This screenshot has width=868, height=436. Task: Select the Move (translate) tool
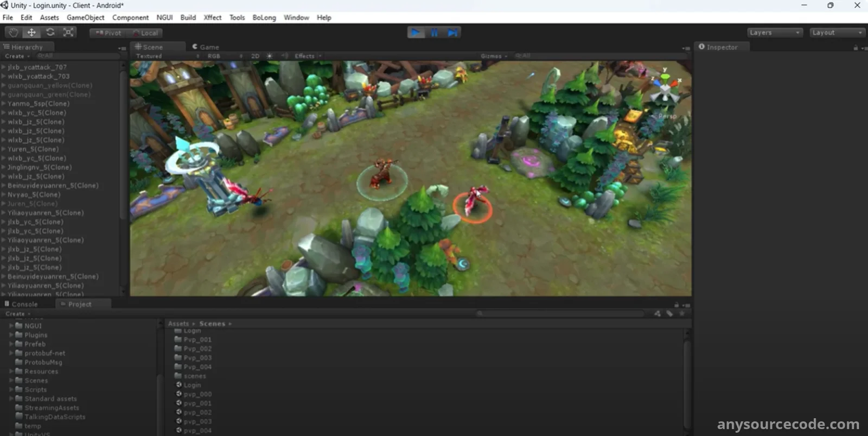(x=31, y=33)
